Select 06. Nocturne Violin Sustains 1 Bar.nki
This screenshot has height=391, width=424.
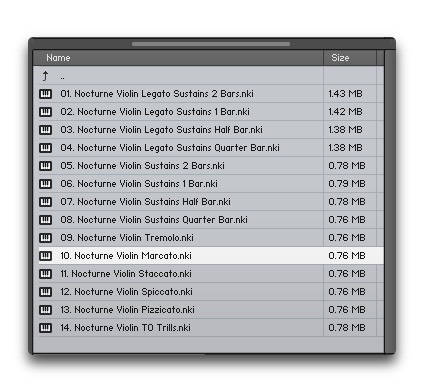139,184
